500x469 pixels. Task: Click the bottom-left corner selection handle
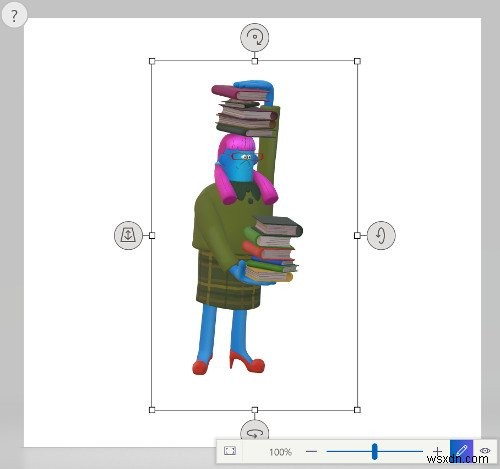click(x=152, y=410)
